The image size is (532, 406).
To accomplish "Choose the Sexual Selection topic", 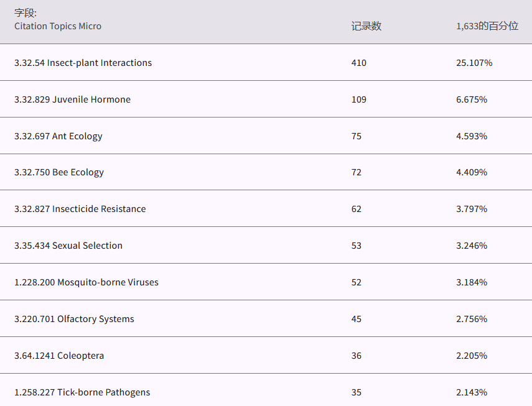I will pos(68,246).
